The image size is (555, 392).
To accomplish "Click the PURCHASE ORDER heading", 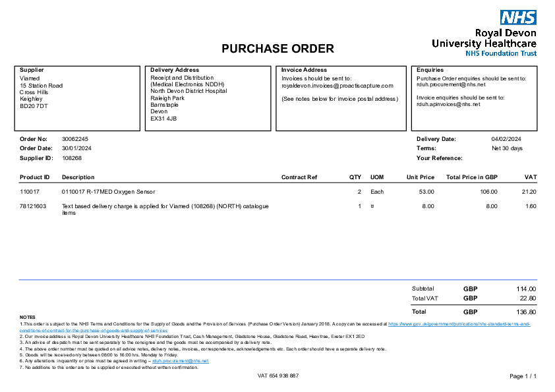I will 277,49.
